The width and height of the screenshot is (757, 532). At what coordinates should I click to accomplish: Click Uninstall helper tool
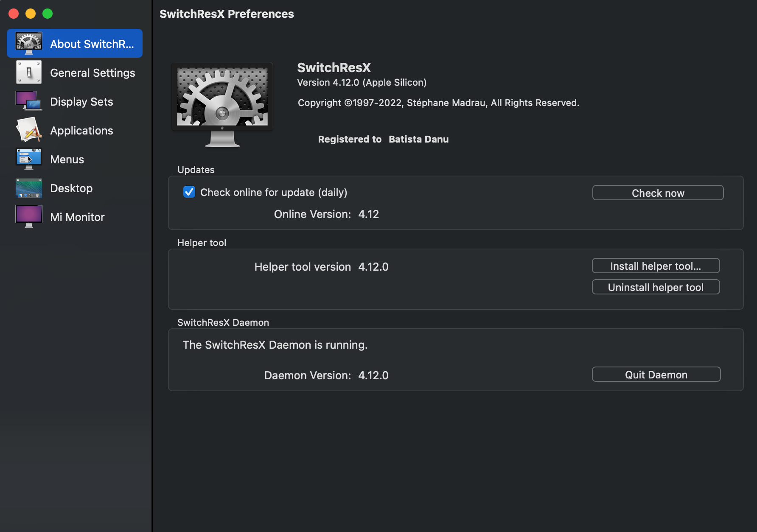(656, 287)
